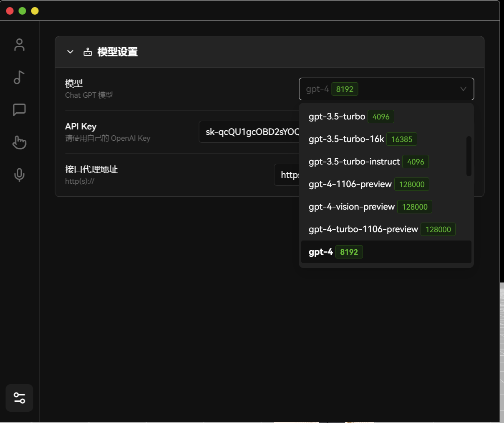Click the API Key input field

click(x=249, y=132)
